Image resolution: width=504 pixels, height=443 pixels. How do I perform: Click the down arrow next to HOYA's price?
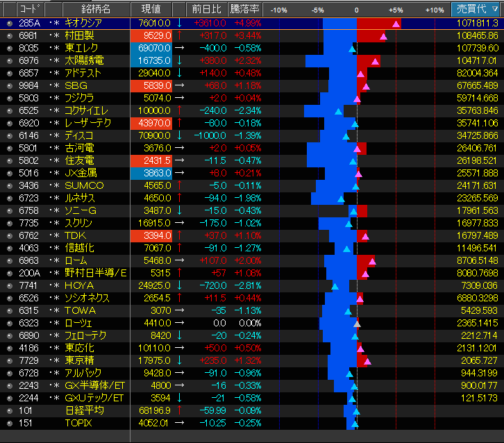(x=179, y=285)
